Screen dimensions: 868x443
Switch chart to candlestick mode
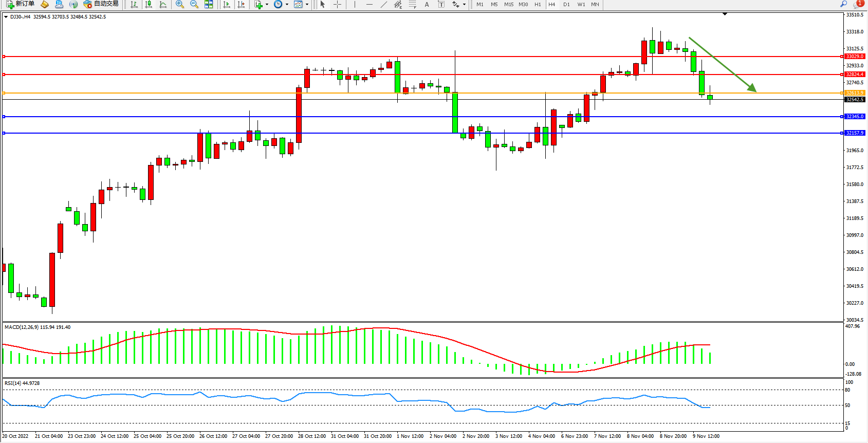click(x=149, y=5)
